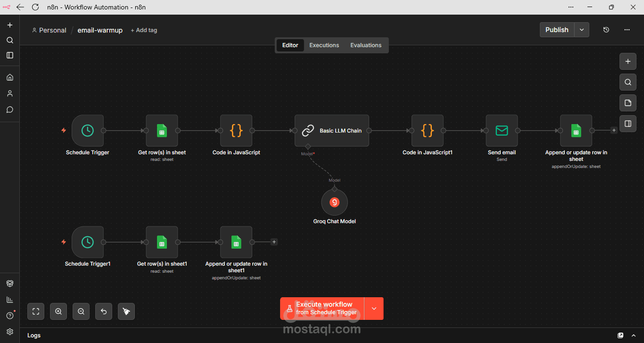This screenshot has width=644, height=343.
Task: Switch to the Editor tab
Action: pos(290,45)
